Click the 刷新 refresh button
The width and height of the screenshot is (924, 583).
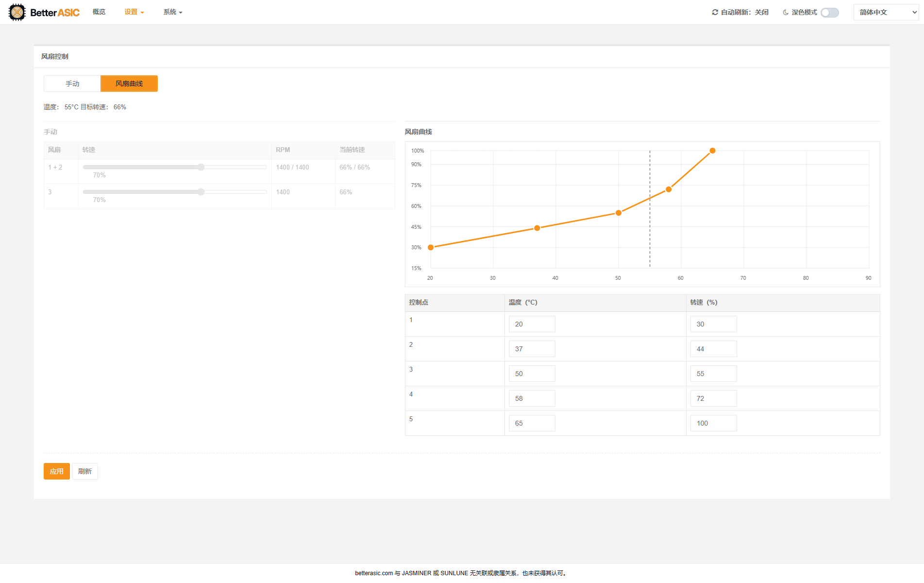click(85, 471)
